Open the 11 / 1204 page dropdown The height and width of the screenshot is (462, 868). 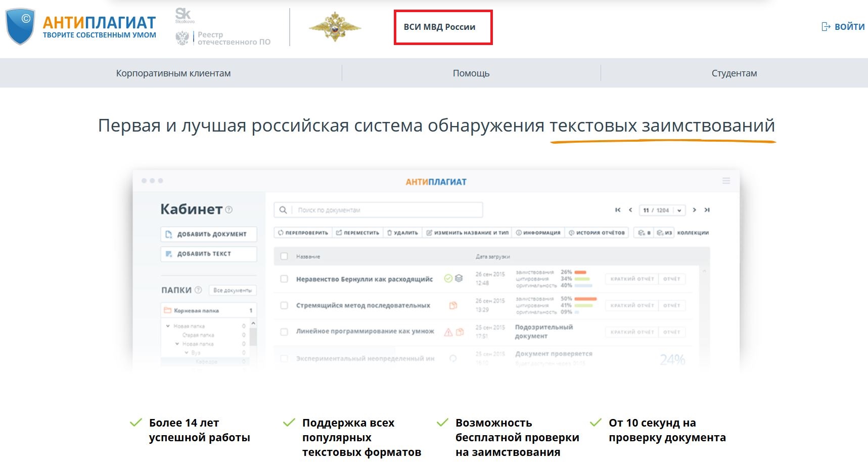coord(662,210)
